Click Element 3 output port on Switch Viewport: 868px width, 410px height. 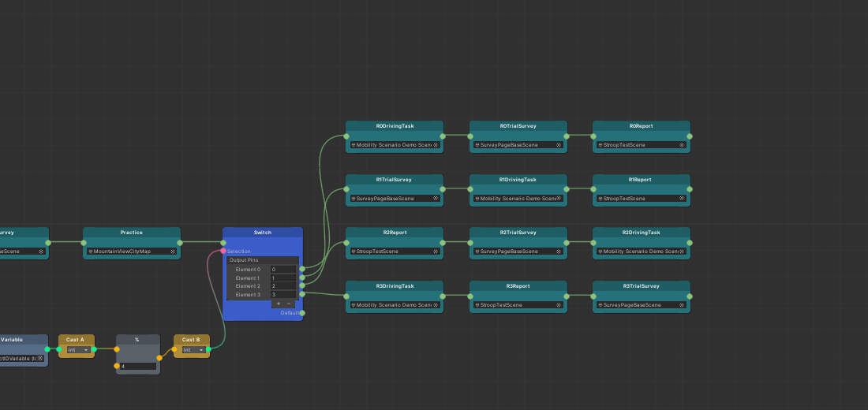coord(301,294)
